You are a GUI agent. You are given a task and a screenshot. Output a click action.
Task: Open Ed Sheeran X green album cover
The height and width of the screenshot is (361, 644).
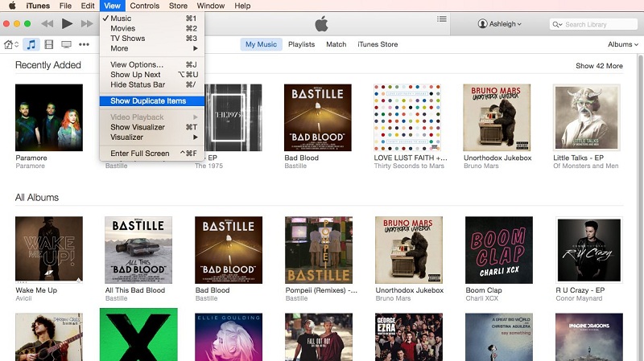click(138, 334)
